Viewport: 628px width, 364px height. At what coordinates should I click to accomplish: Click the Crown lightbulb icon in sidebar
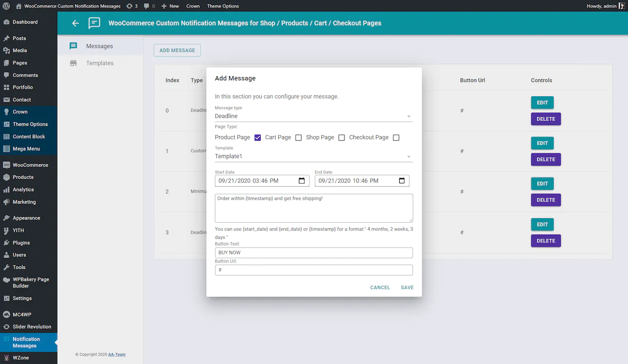tap(6, 112)
